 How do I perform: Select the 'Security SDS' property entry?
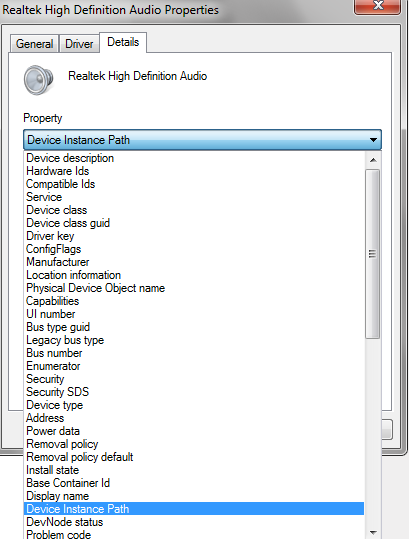194,392
